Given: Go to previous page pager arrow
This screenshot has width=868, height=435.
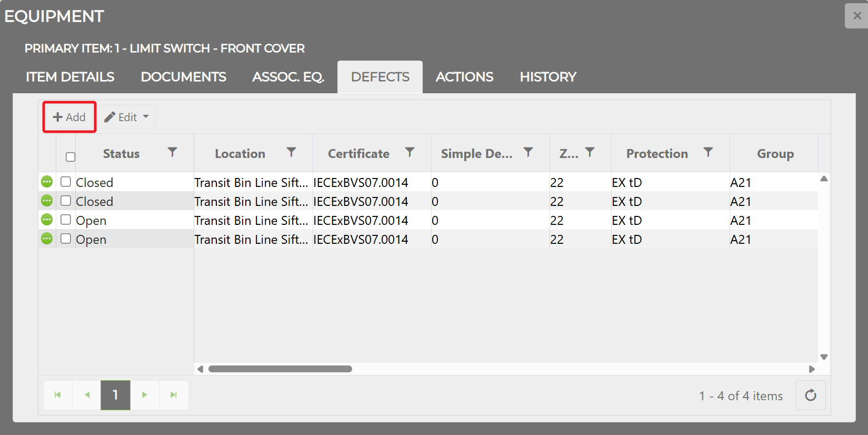Looking at the screenshot, I should pos(87,395).
